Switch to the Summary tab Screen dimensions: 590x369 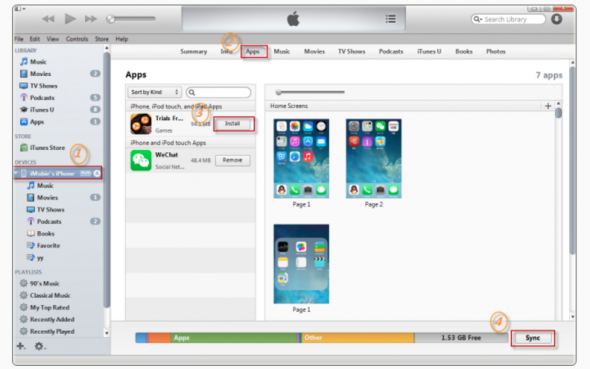[193, 52]
